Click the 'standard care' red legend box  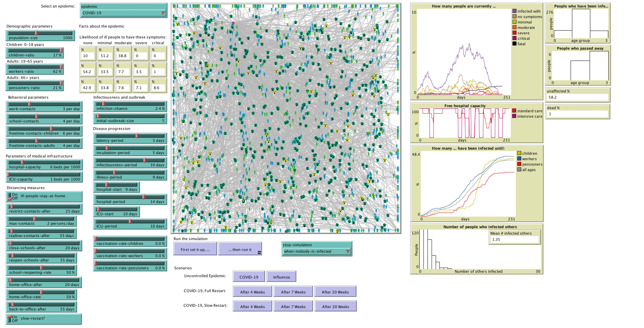(x=514, y=111)
